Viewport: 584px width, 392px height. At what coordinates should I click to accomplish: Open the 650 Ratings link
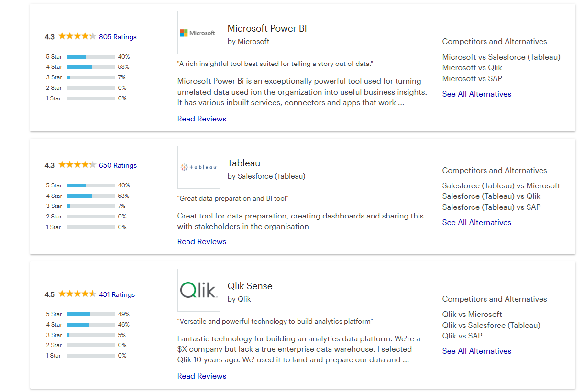(x=118, y=165)
